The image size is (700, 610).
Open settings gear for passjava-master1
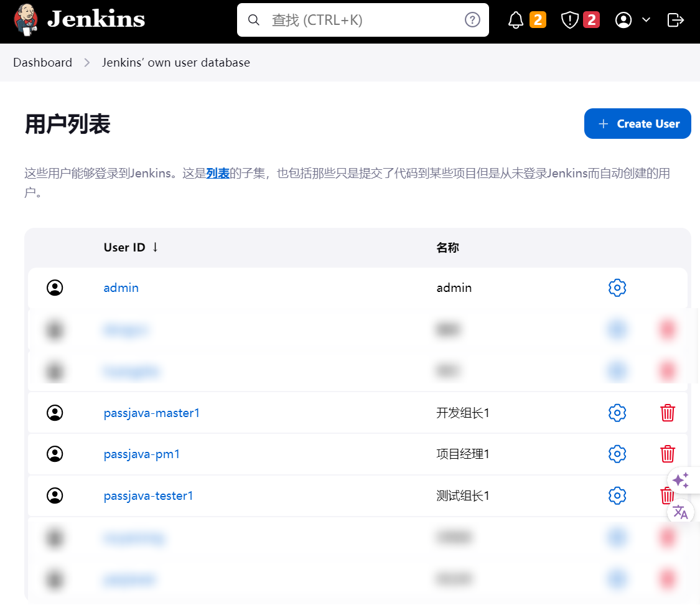coord(617,413)
